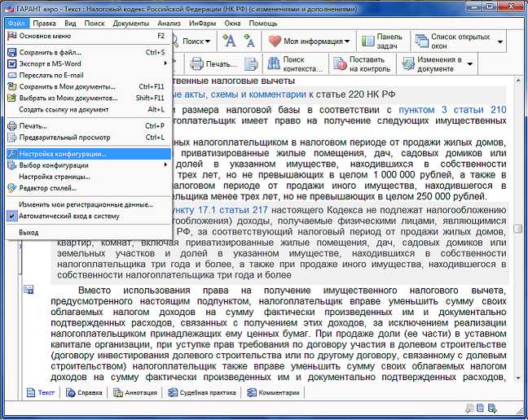
Task: Choose Основное меню from the File menu
Action: (89, 36)
